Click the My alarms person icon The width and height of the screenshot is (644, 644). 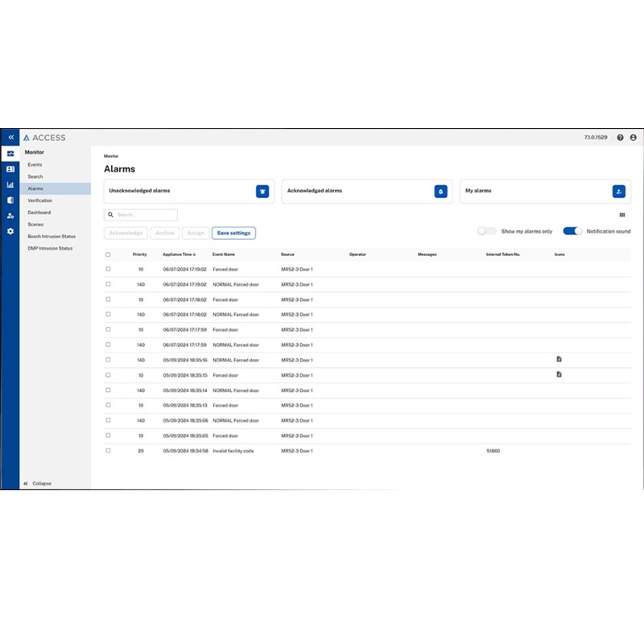(x=618, y=191)
